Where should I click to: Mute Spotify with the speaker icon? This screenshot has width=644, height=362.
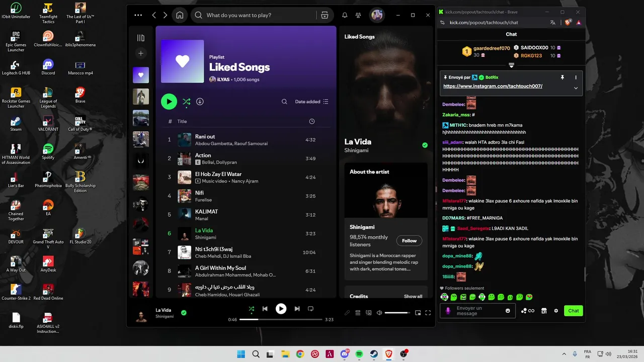[x=379, y=313]
